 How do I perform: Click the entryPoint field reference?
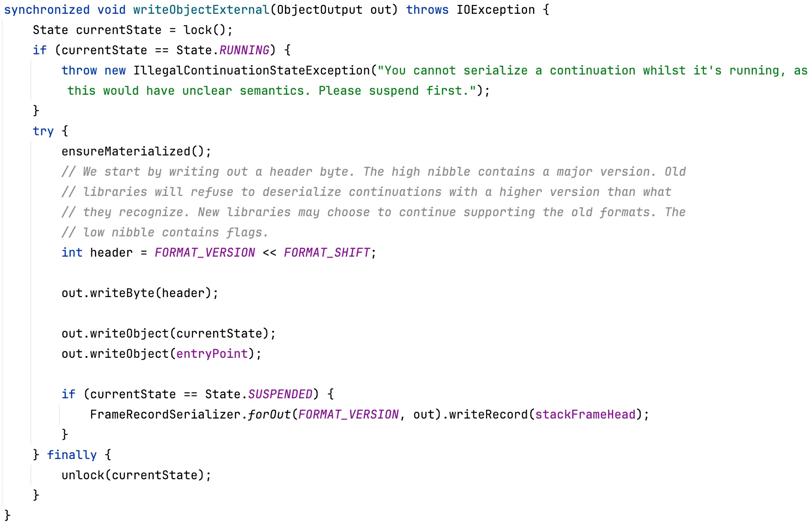[x=212, y=354]
